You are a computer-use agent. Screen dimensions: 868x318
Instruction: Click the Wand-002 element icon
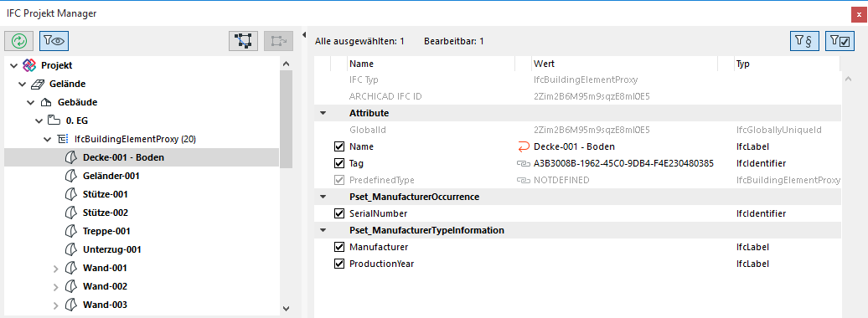click(x=70, y=286)
